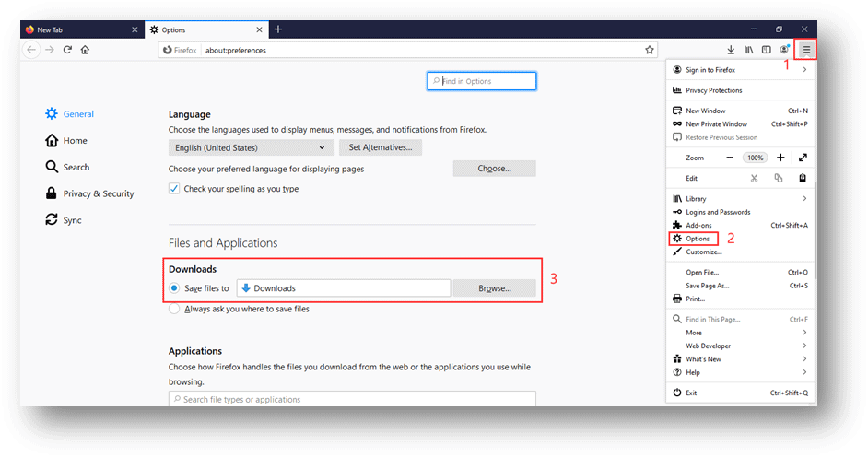Click the Home toolbar icon
This screenshot has width=868, height=457.
coord(85,50)
